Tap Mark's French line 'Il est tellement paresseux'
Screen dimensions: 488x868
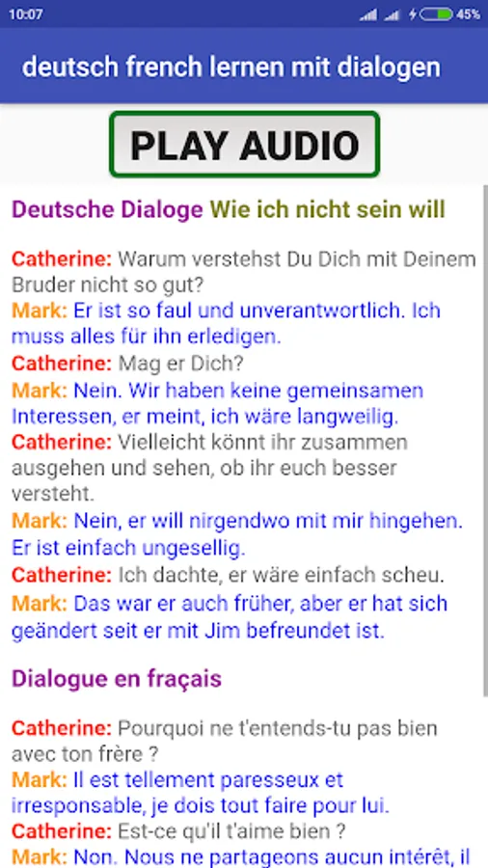201,793
